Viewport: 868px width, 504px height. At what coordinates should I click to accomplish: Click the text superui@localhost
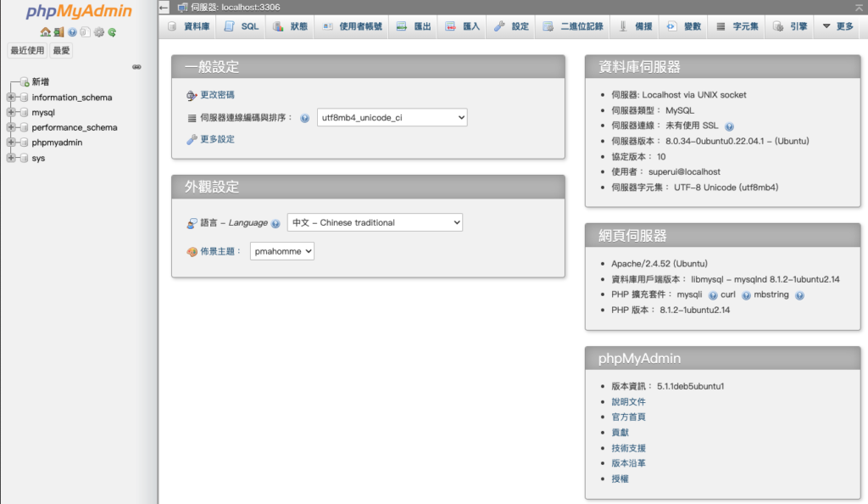coord(684,171)
